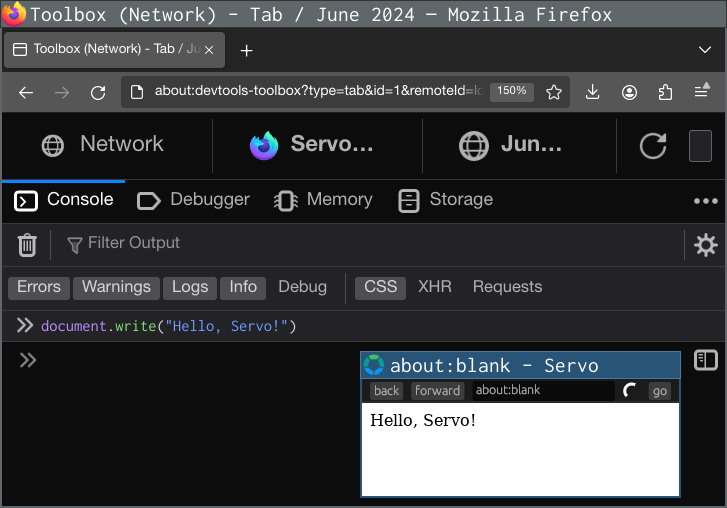This screenshot has width=727, height=508.
Task: Open the List all tabs dropdown
Action: 705,50
